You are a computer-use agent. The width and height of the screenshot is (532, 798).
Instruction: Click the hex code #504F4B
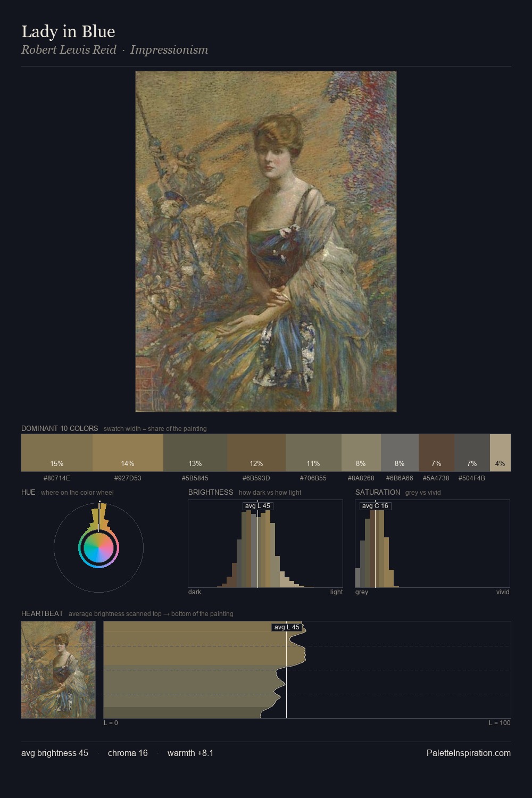tap(472, 478)
